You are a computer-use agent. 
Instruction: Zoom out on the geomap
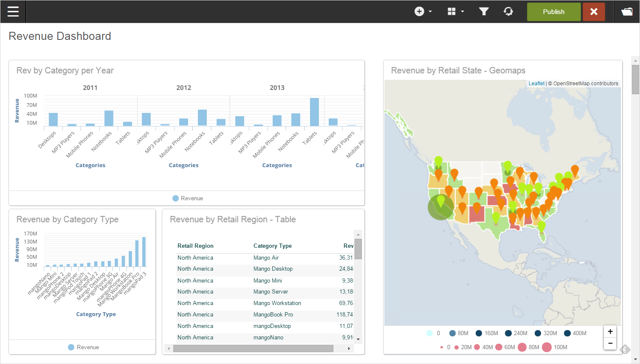(x=610, y=343)
